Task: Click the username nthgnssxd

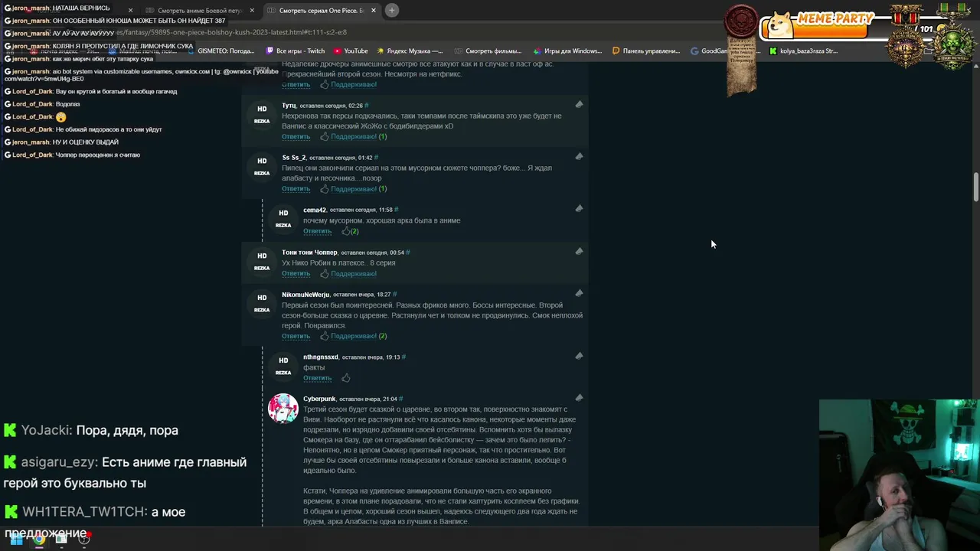Action: pyautogui.click(x=321, y=357)
